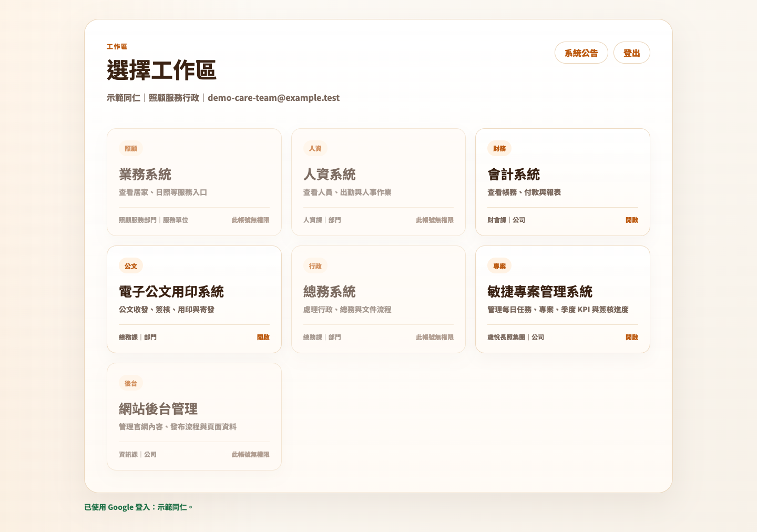Click 此帳號無權限 in the 人資系統 card
This screenshot has width=757, height=532.
(435, 220)
